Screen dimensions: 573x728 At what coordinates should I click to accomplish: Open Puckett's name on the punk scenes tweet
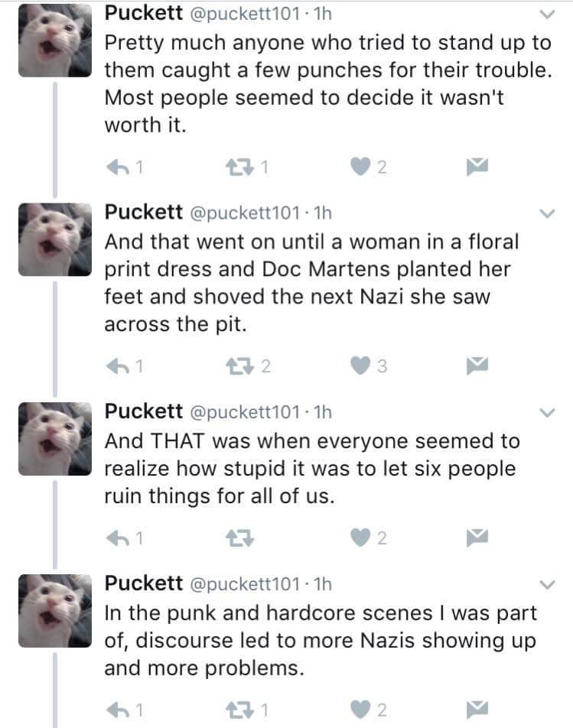tap(143, 585)
